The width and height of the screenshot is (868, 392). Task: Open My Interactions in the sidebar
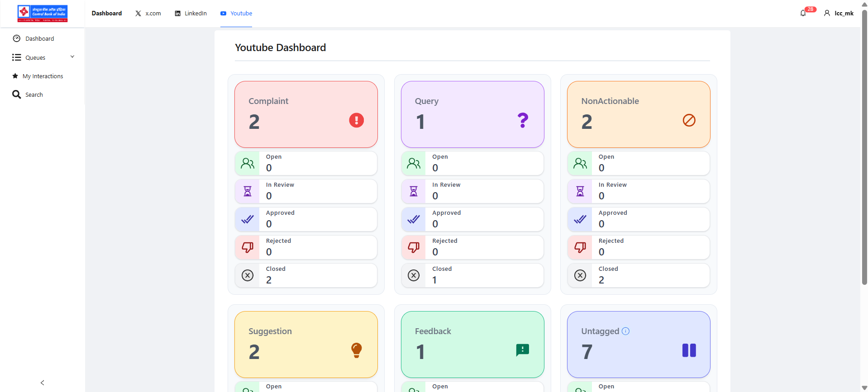(42, 76)
